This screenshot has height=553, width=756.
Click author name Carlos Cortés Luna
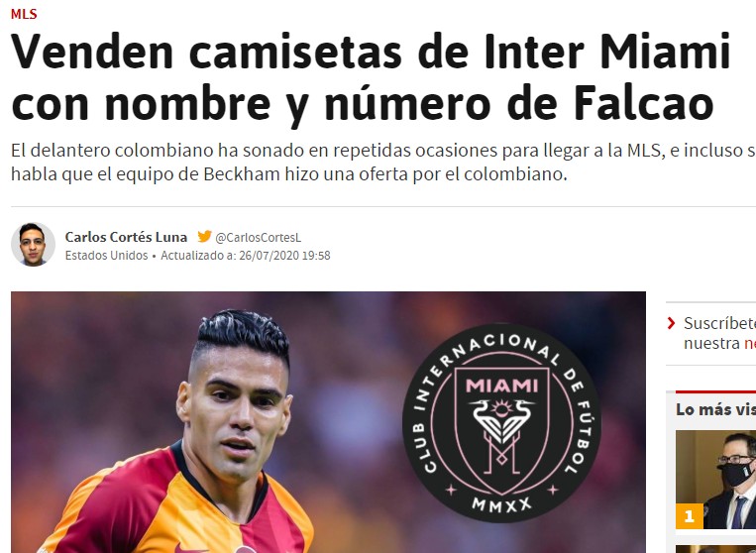[126, 237]
